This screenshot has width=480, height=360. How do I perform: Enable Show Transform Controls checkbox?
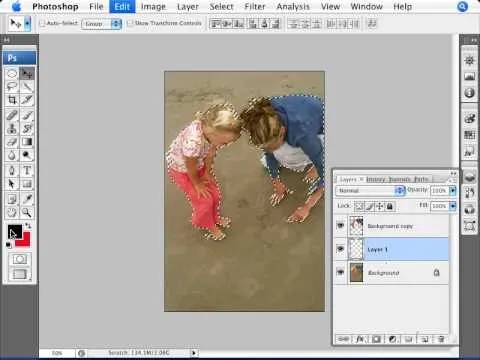pyautogui.click(x=130, y=23)
